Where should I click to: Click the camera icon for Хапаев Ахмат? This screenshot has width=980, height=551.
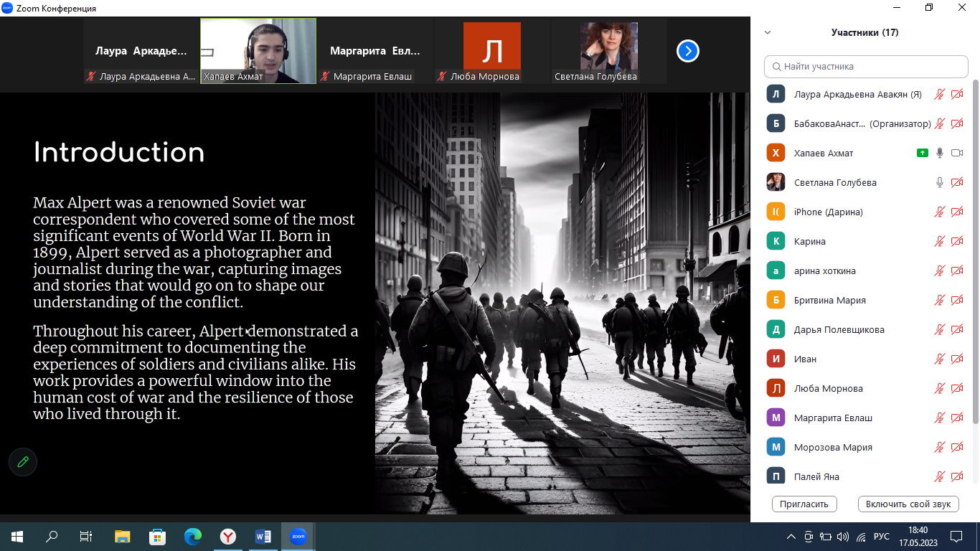click(x=956, y=153)
